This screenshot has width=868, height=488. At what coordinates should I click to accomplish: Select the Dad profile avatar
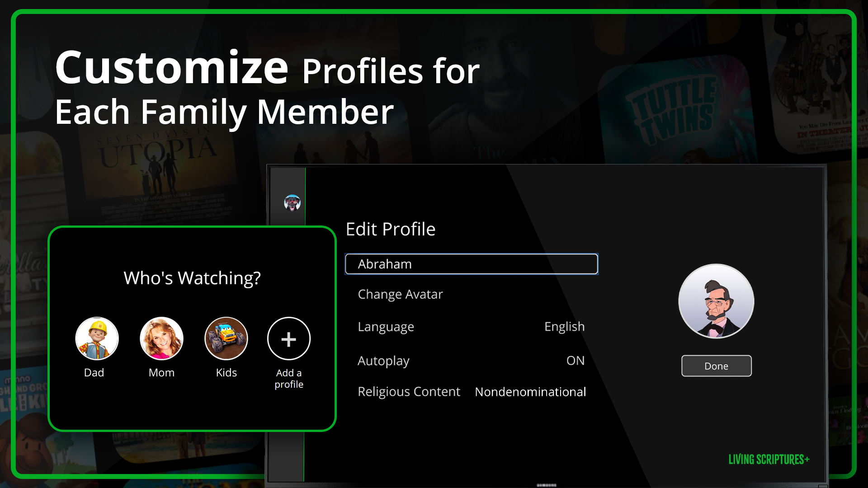[x=97, y=338]
